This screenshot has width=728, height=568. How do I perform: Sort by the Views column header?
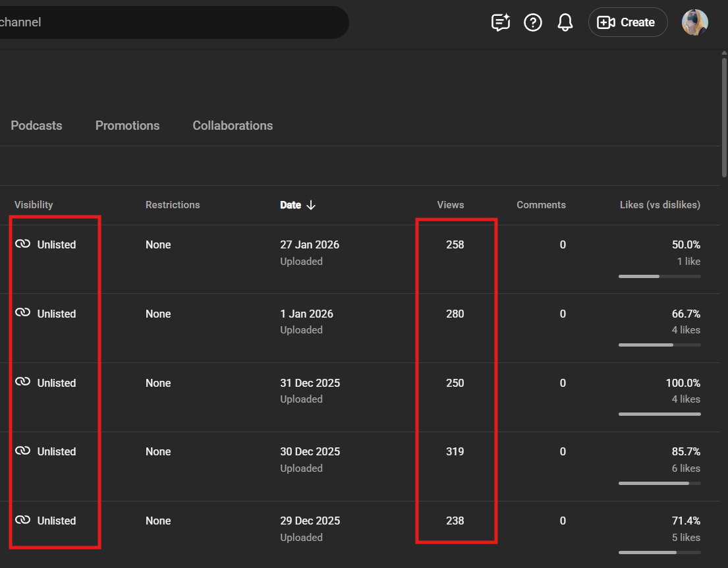point(450,205)
